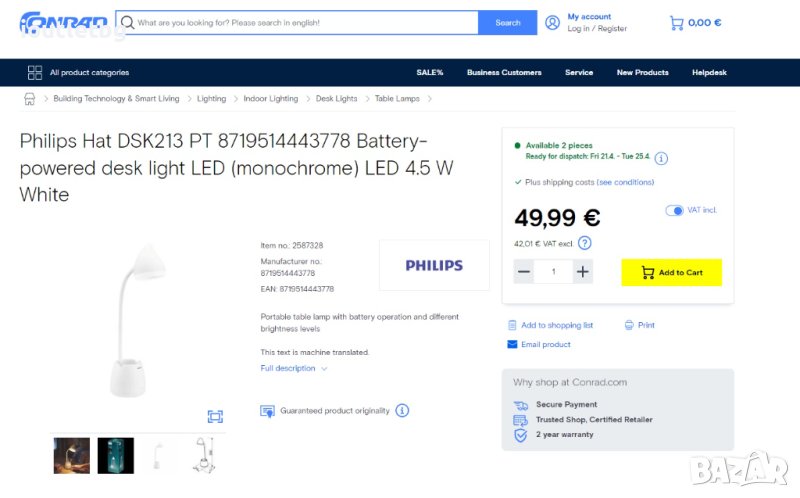Click the dispatch date info icon
800x498 pixels.
[x=661, y=158]
